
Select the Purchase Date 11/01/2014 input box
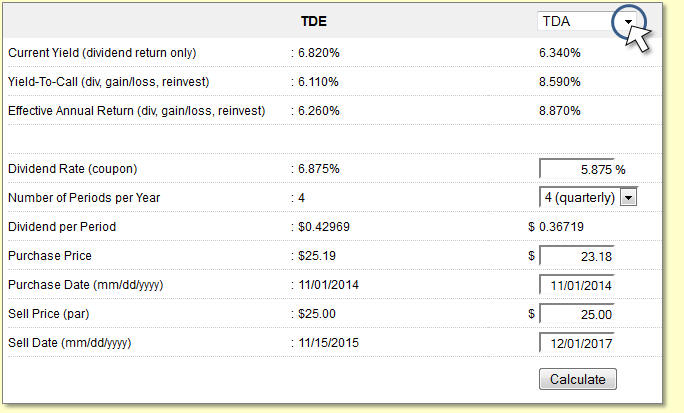coord(577,285)
